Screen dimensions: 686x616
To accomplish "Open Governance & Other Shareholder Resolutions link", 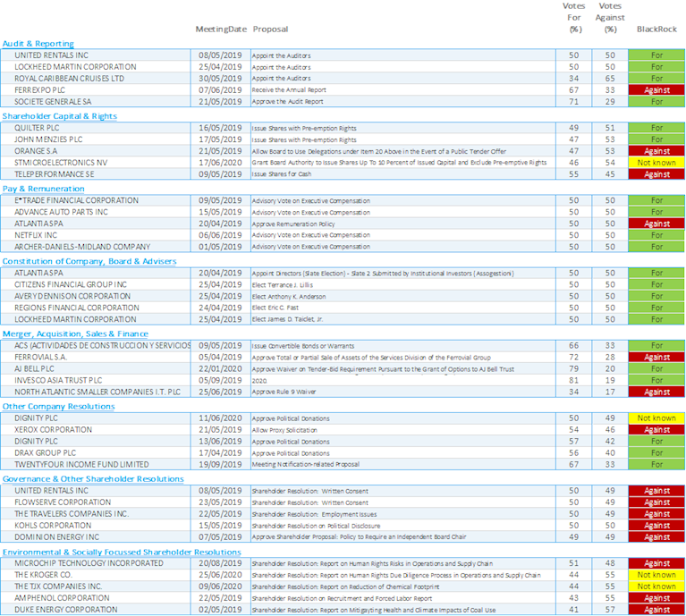I will tap(93, 479).
